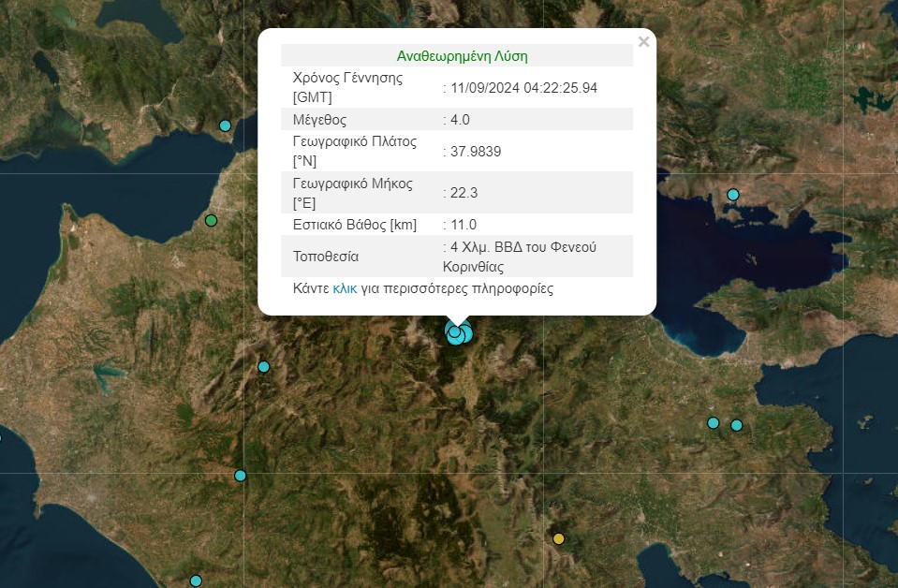Select the cyan marker at the bottom map edge
This screenshot has height=588, width=898.
click(x=195, y=580)
